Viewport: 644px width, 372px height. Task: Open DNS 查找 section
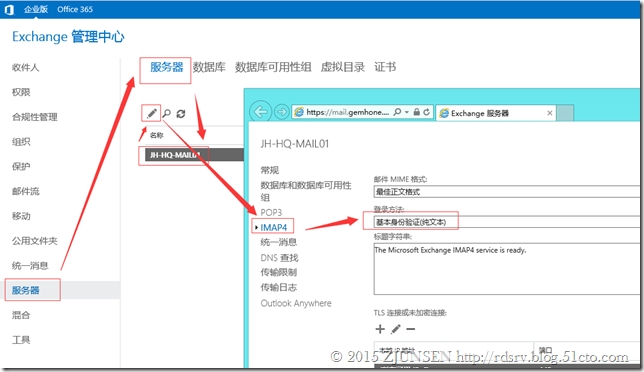click(x=279, y=257)
